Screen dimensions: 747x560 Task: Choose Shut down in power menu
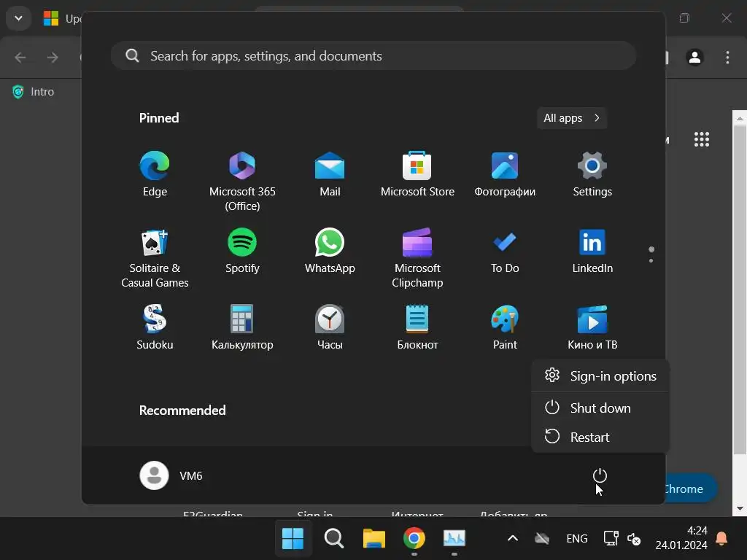(x=600, y=408)
